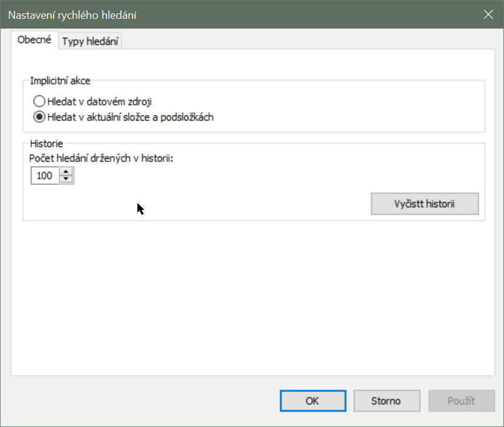The image size is (504, 427).
Task: Close the Nastavení rychlého hledání window
Action: (x=488, y=15)
